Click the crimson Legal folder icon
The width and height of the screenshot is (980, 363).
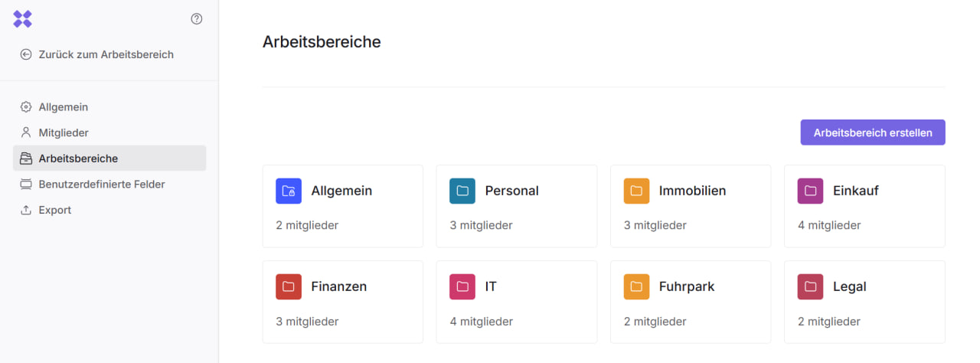(810, 286)
